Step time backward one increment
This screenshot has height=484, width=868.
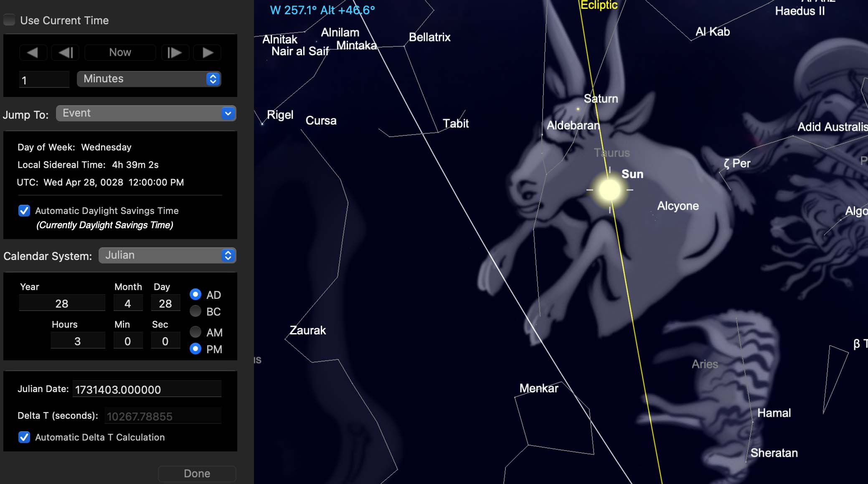65,53
